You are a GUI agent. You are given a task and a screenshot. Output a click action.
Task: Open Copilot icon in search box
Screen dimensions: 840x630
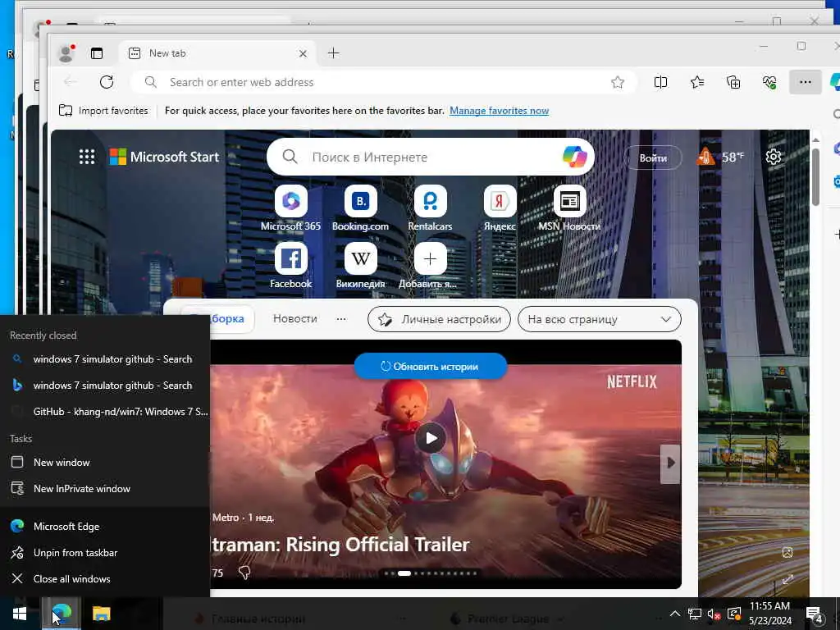tap(575, 157)
